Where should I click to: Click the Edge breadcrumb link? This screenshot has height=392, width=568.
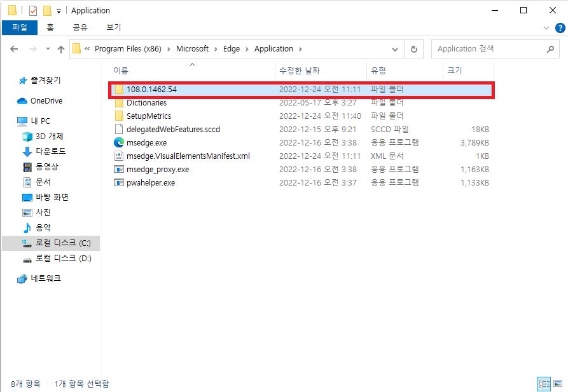coord(231,48)
